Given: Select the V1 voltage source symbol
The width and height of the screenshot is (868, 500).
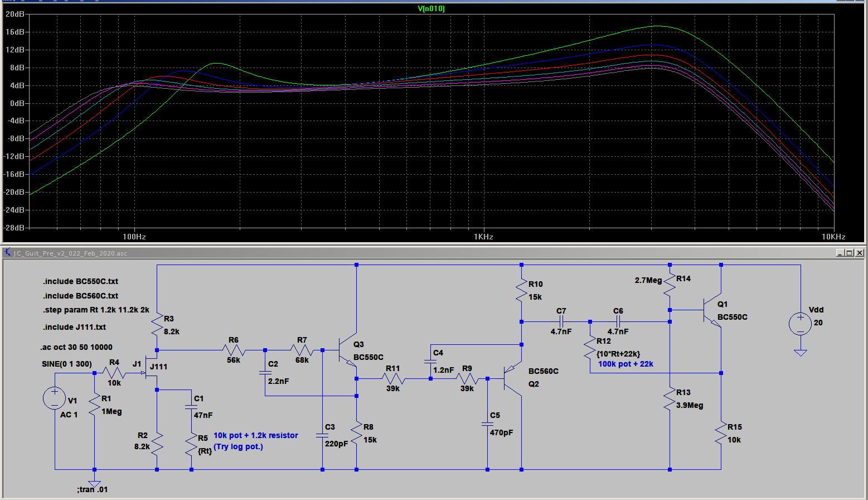Looking at the screenshot, I should [x=55, y=398].
